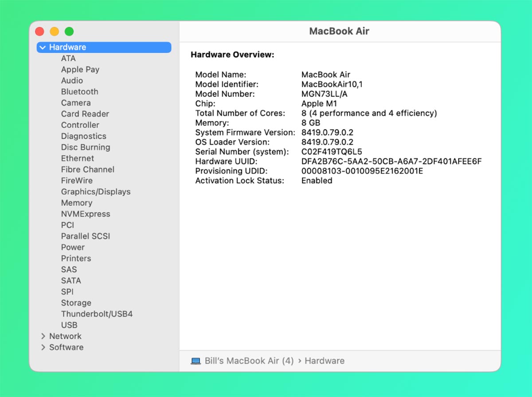Select FireWire in the sidebar
Image resolution: width=532 pixels, height=397 pixels.
click(x=77, y=181)
